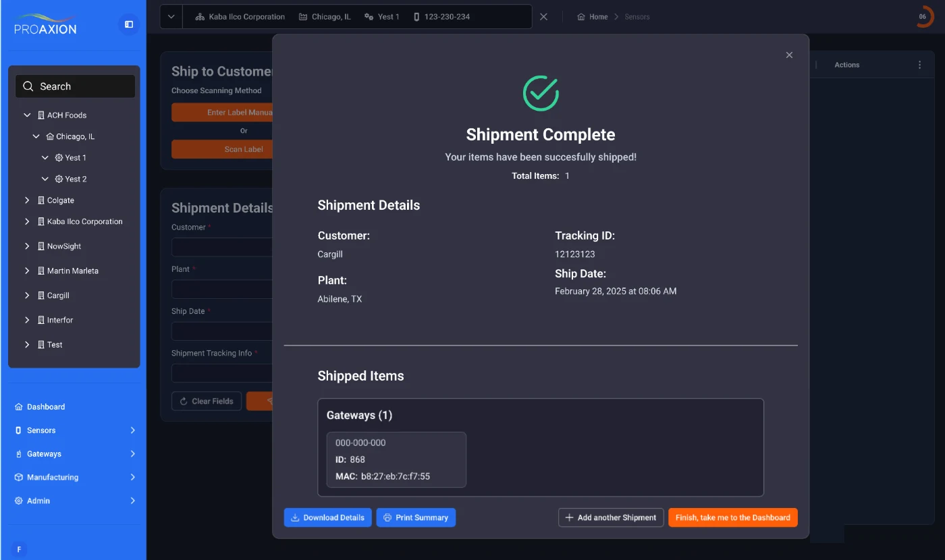The width and height of the screenshot is (945, 560).
Task: Collapse the Chicago, IL tree node
Action: click(36, 136)
